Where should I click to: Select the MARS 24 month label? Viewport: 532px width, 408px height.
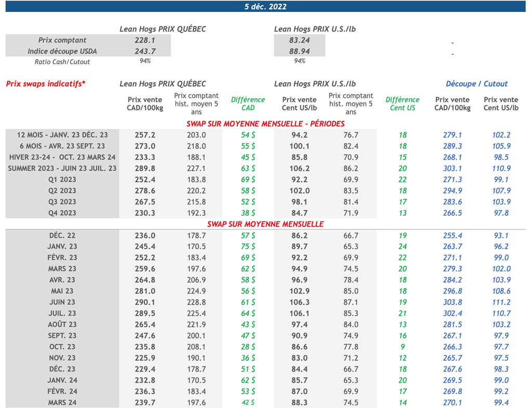[62, 402]
